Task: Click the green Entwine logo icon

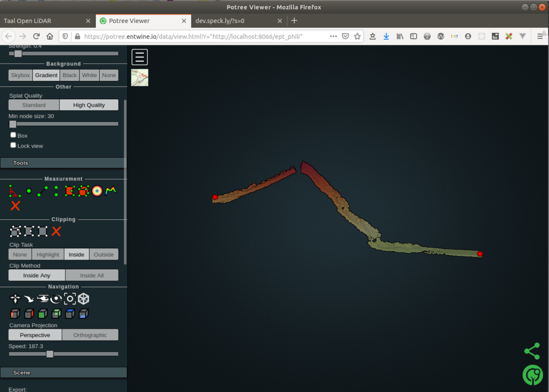Action: 532,375
